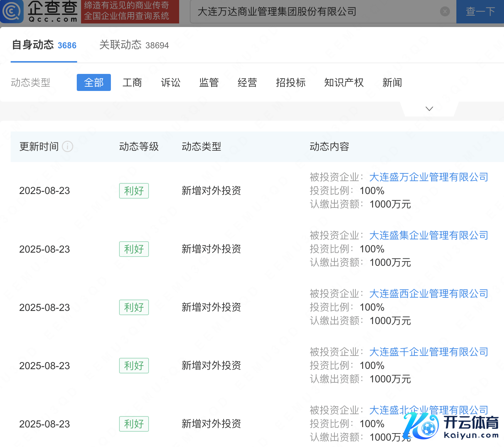Open 大连盛千企业管理有限公司 link
The image size is (504, 447).
(429, 352)
